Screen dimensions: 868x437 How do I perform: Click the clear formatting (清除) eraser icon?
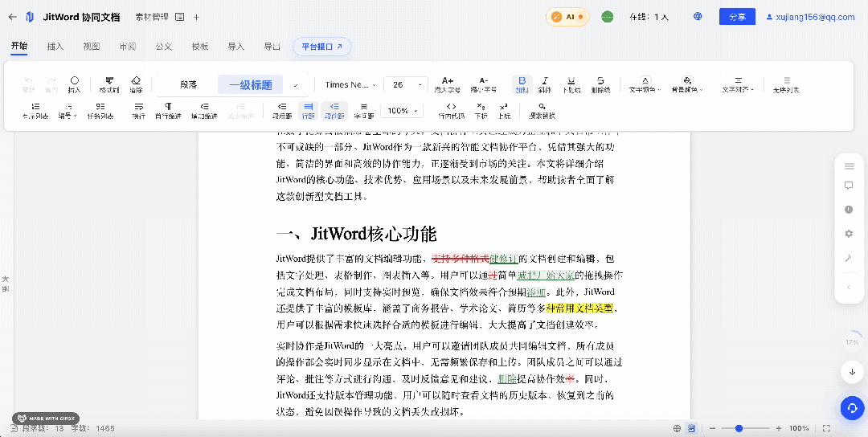[136, 84]
